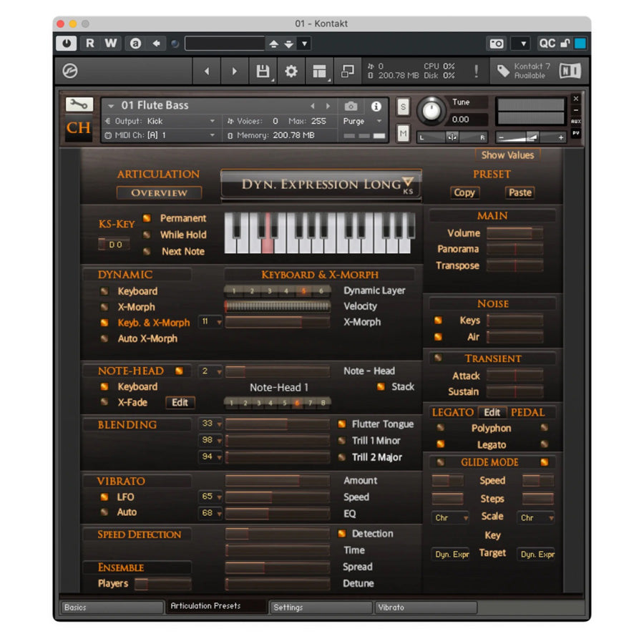Toggle the AUX sends icon
644x644 pixels.
(x=576, y=122)
